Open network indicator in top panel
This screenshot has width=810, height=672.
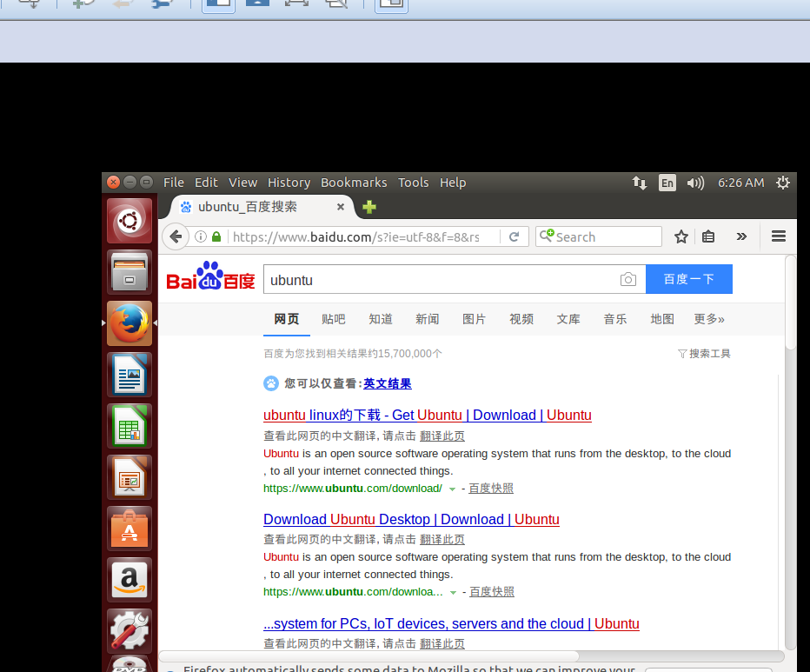click(x=639, y=183)
